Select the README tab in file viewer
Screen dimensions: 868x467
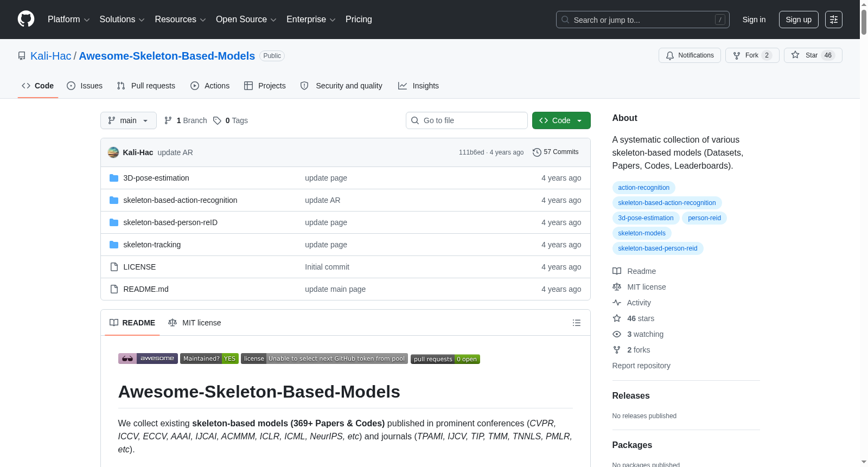pos(132,323)
